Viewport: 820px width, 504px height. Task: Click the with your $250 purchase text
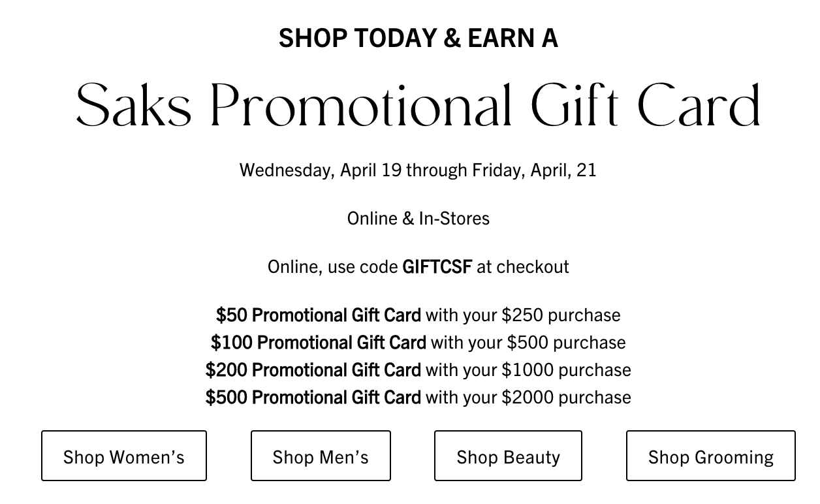click(x=523, y=315)
